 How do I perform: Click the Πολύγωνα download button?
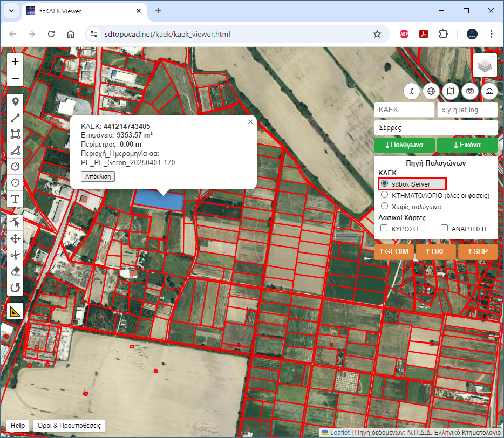point(404,145)
